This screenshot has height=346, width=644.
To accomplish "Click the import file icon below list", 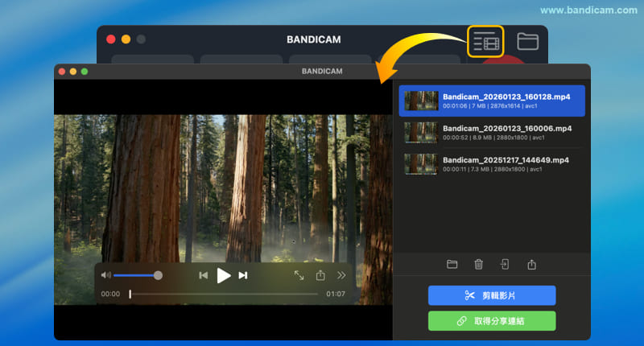I will pos(505,264).
